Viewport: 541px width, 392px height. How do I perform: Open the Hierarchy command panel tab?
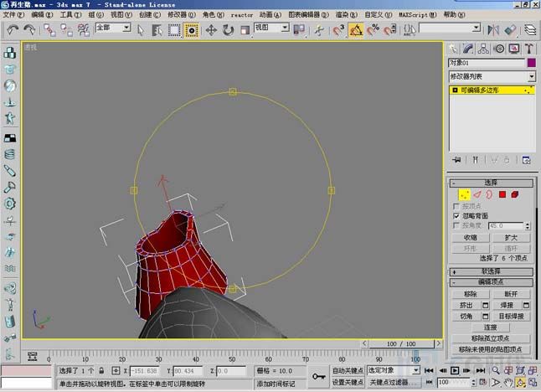(x=483, y=49)
